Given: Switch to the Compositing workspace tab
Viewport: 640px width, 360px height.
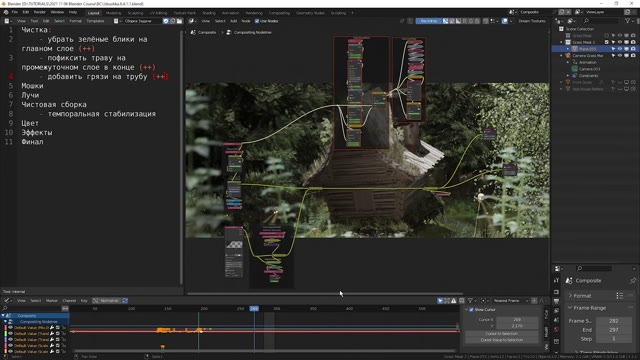Looking at the screenshot, I should pyautogui.click(x=279, y=13).
